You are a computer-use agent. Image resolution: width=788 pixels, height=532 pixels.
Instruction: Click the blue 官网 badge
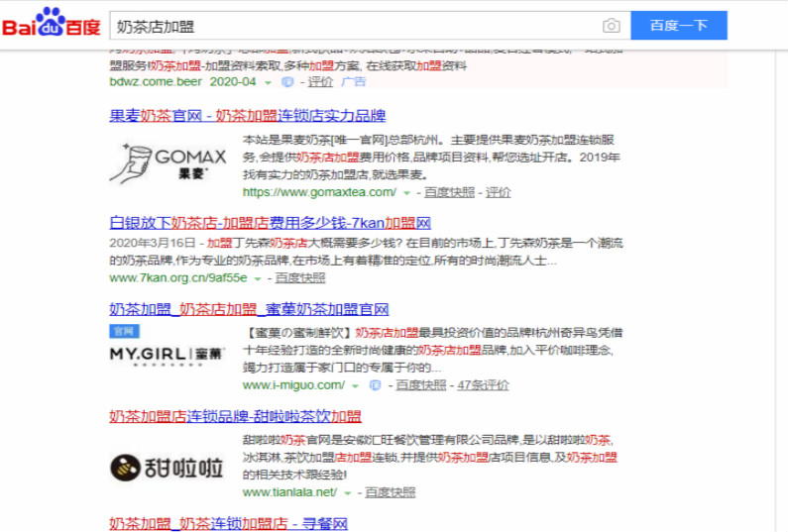(x=124, y=332)
